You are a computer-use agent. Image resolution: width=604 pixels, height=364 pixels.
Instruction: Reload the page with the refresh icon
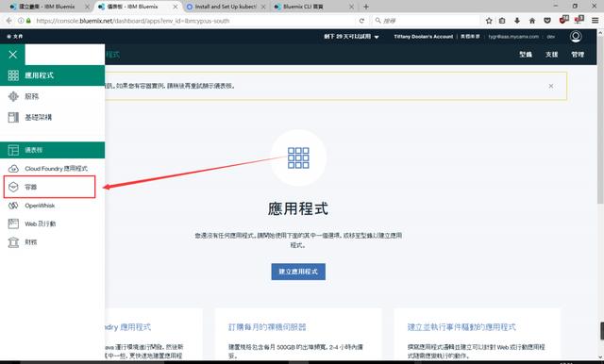point(361,21)
